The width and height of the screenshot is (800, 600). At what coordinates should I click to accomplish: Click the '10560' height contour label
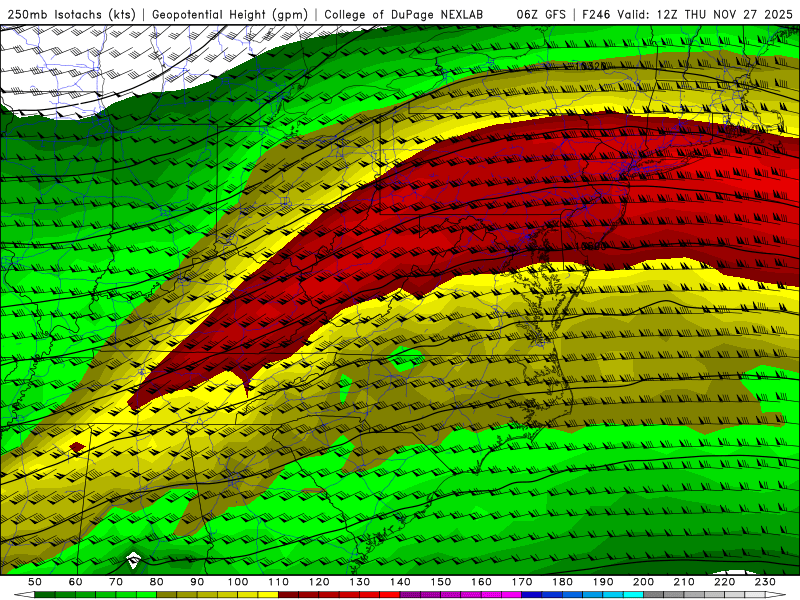tap(591, 246)
